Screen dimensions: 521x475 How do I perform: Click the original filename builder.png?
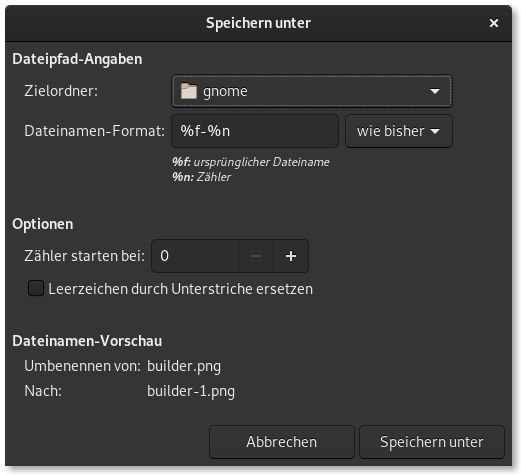coord(184,366)
